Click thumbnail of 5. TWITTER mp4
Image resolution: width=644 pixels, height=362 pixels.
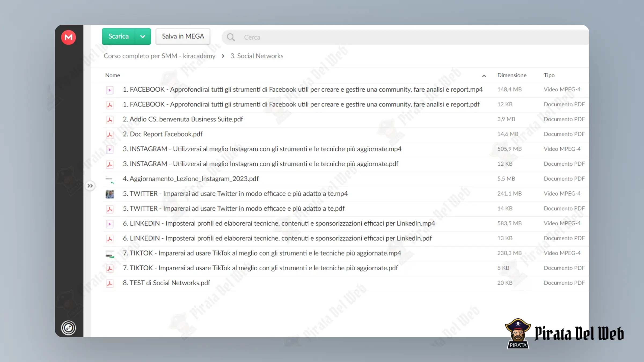pos(110,194)
